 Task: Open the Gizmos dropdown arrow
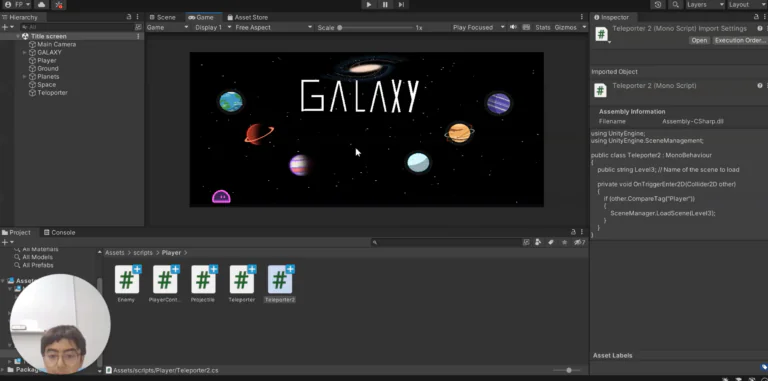(584, 27)
